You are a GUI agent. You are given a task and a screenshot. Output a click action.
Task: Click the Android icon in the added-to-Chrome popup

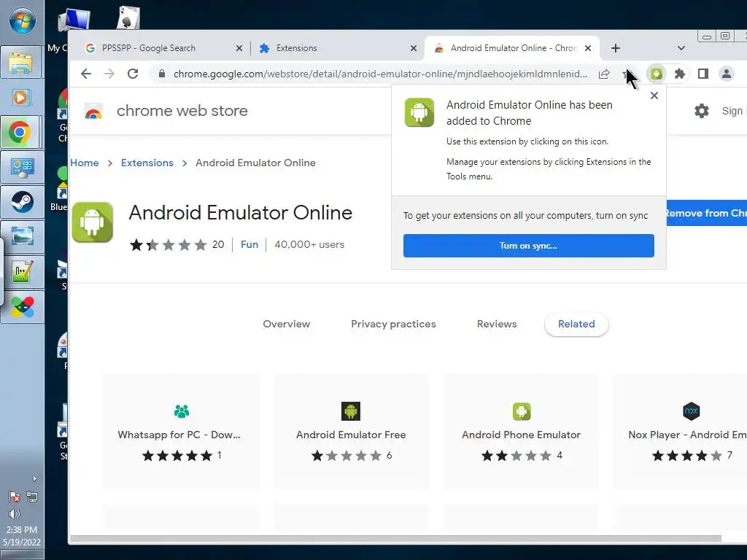(x=419, y=112)
